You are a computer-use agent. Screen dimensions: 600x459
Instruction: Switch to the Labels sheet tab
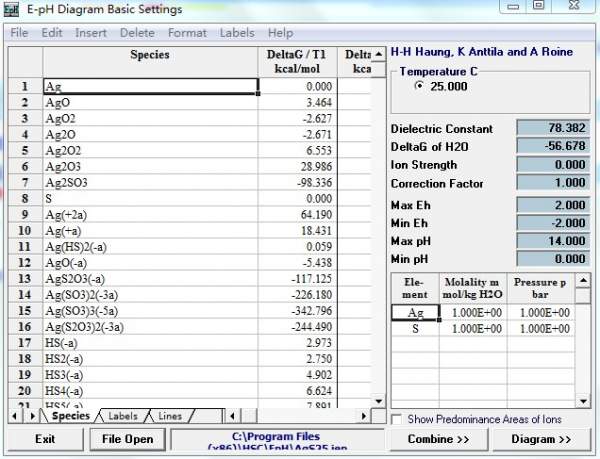pos(122,416)
